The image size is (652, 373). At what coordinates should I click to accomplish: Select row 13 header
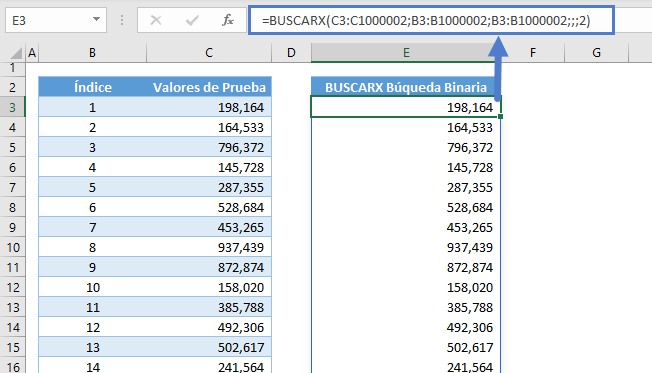pyautogui.click(x=12, y=307)
